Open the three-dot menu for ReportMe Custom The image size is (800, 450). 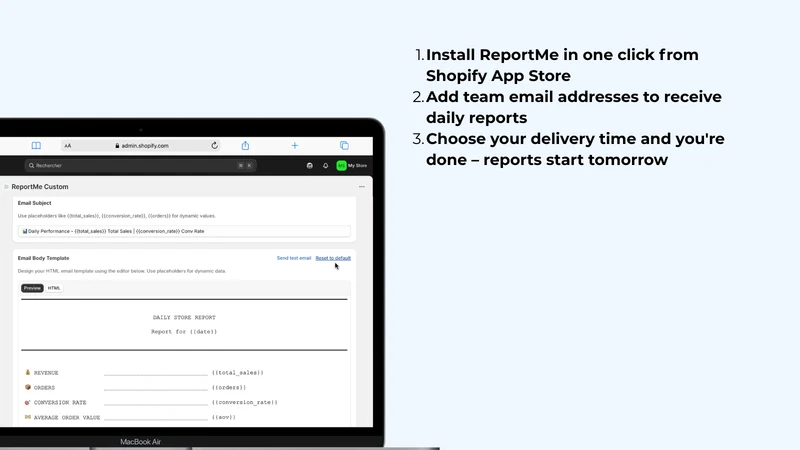(x=362, y=187)
